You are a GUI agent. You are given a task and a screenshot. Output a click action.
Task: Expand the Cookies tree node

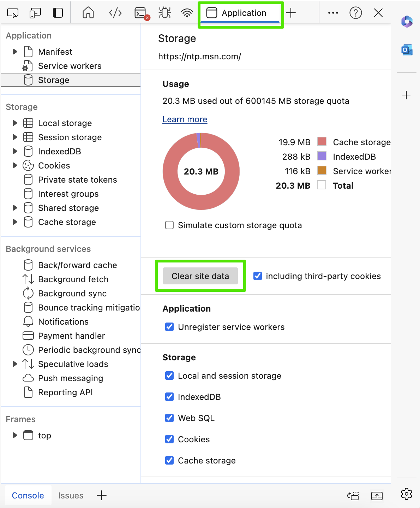click(14, 165)
